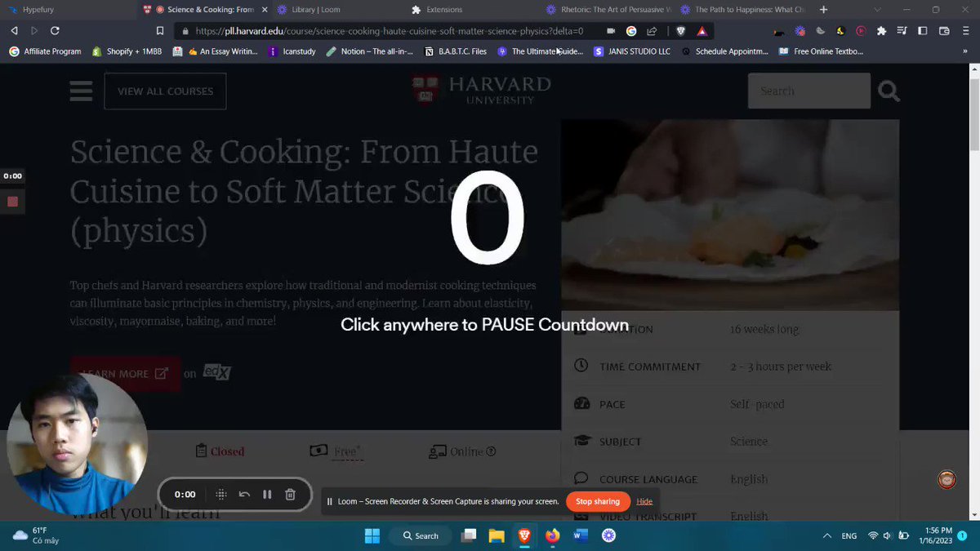Open the B.A.B.T.C. Files bookmark
980x551 pixels.
pyautogui.click(x=455, y=51)
